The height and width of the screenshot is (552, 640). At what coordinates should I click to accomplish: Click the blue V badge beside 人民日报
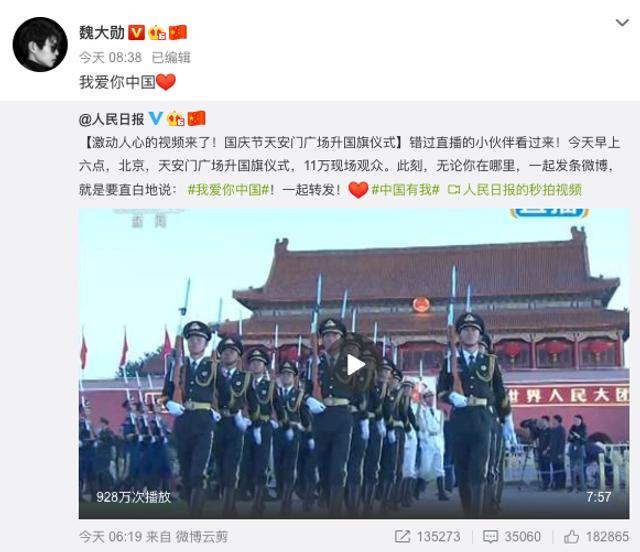tap(156, 119)
